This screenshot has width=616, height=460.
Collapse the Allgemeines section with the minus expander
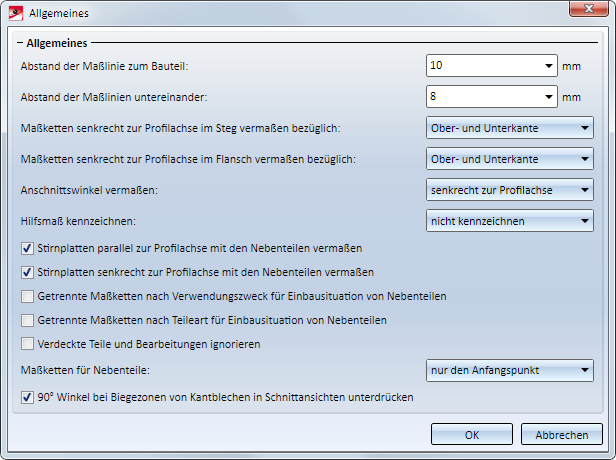(20, 43)
